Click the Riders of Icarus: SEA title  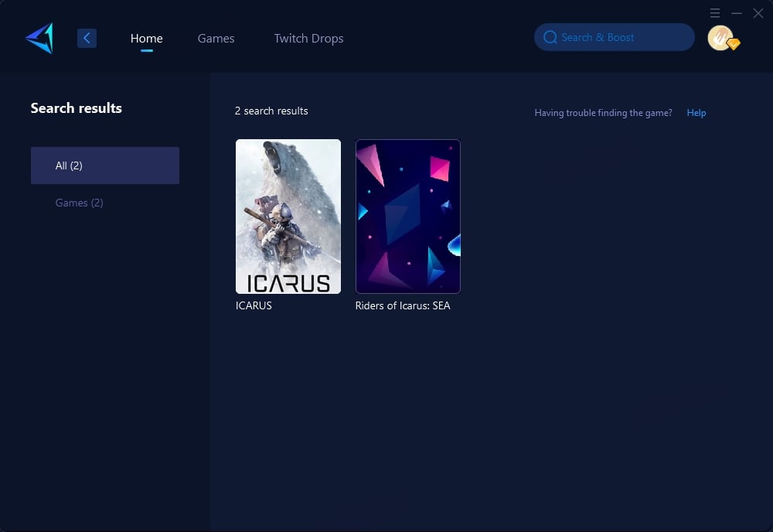[x=403, y=305]
